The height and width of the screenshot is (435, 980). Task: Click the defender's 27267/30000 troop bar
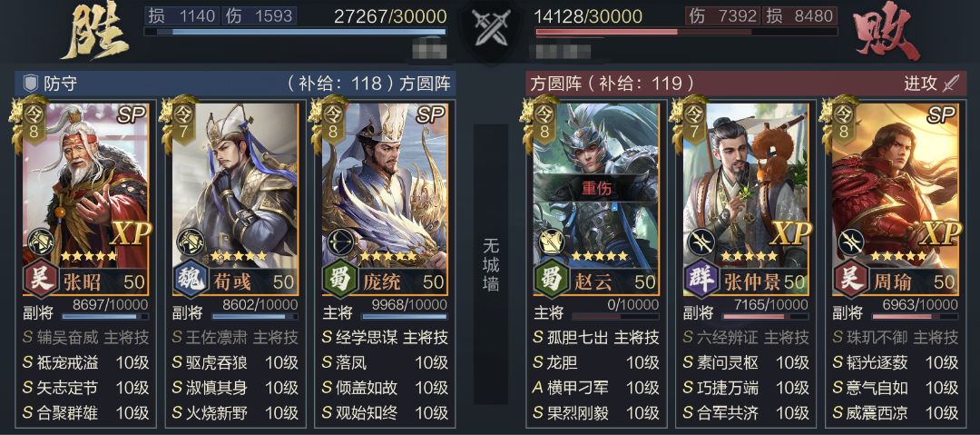click(x=296, y=31)
